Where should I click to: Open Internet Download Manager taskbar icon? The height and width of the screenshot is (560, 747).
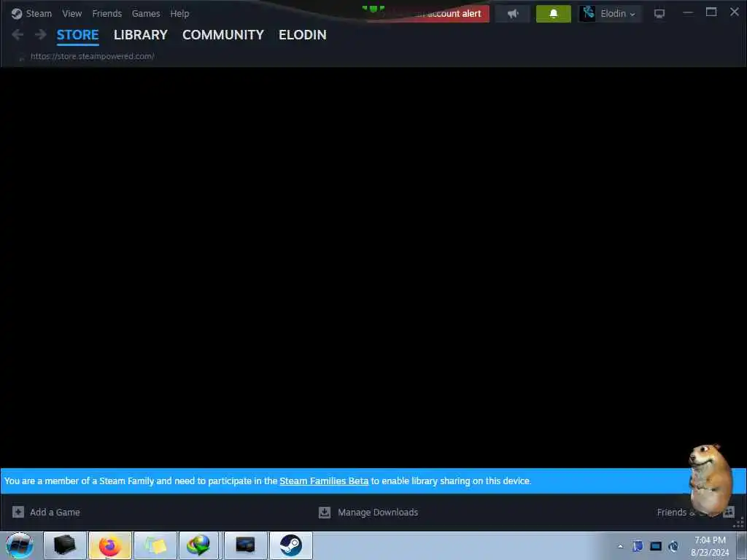pyautogui.click(x=199, y=545)
